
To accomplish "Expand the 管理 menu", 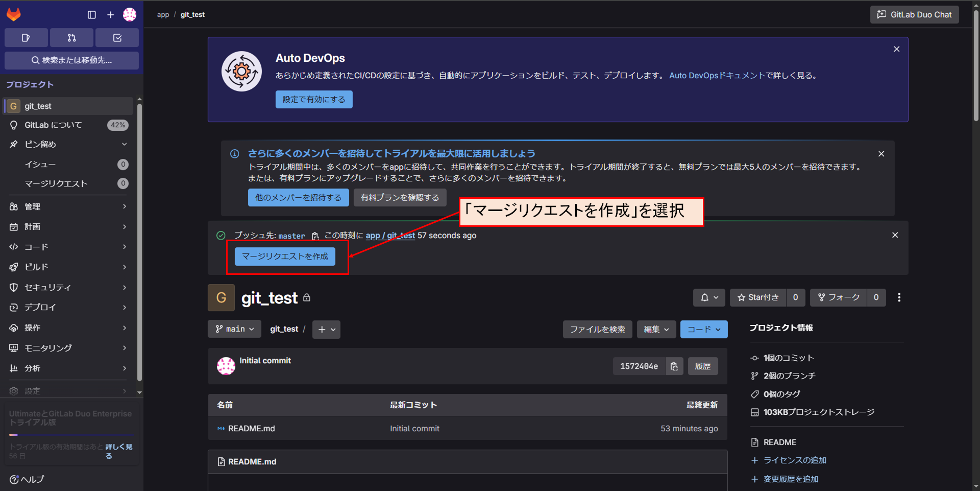I will (x=68, y=206).
